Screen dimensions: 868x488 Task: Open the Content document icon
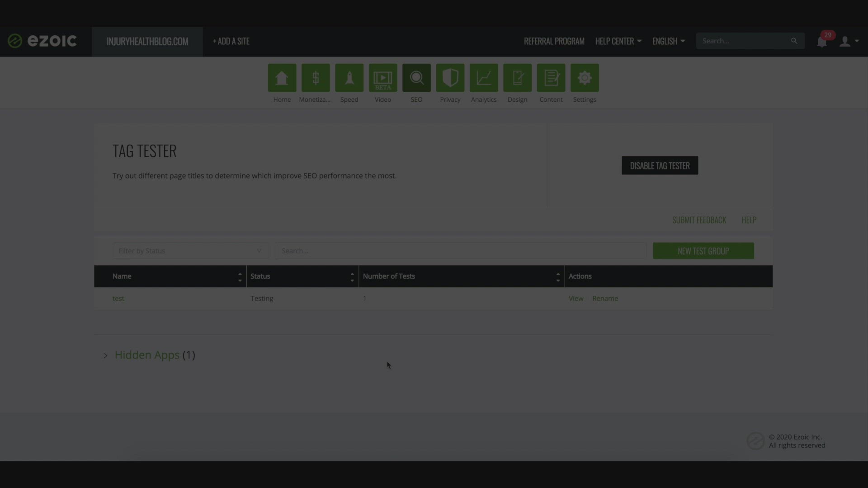[551, 78]
